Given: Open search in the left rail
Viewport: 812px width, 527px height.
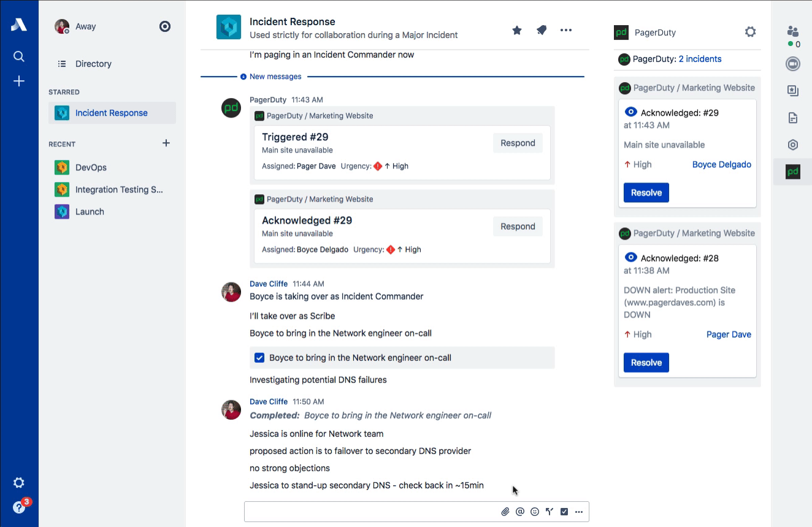Looking at the screenshot, I should tap(19, 56).
